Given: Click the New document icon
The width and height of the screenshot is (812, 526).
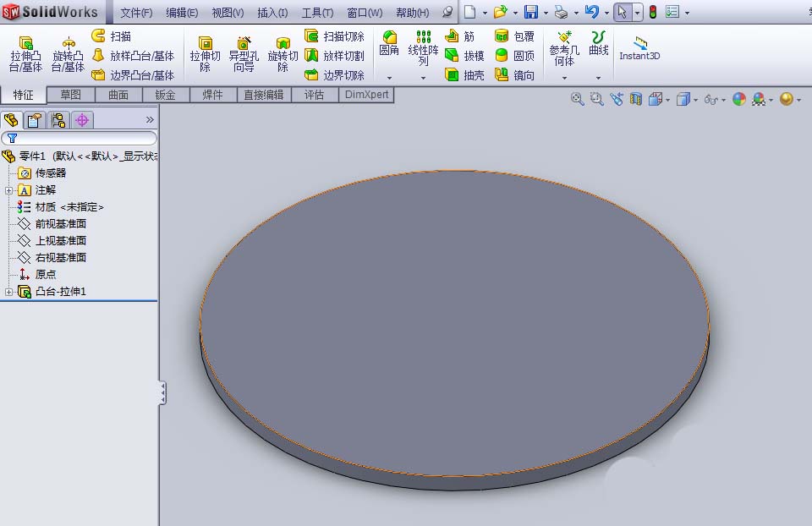Looking at the screenshot, I should pos(469,11).
